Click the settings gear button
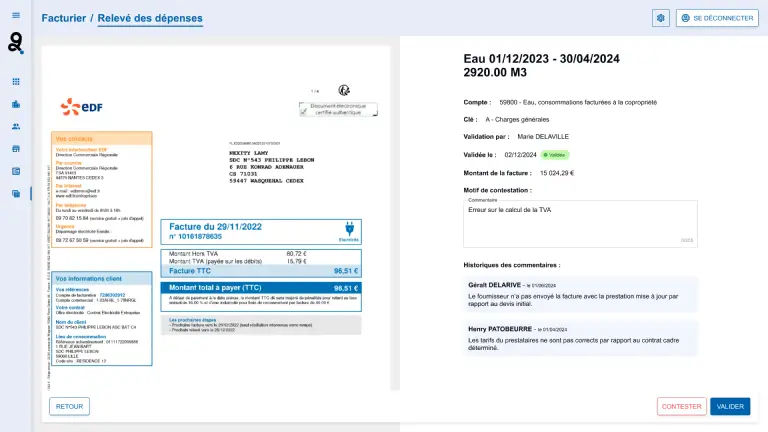The height and width of the screenshot is (432, 768). (661, 18)
